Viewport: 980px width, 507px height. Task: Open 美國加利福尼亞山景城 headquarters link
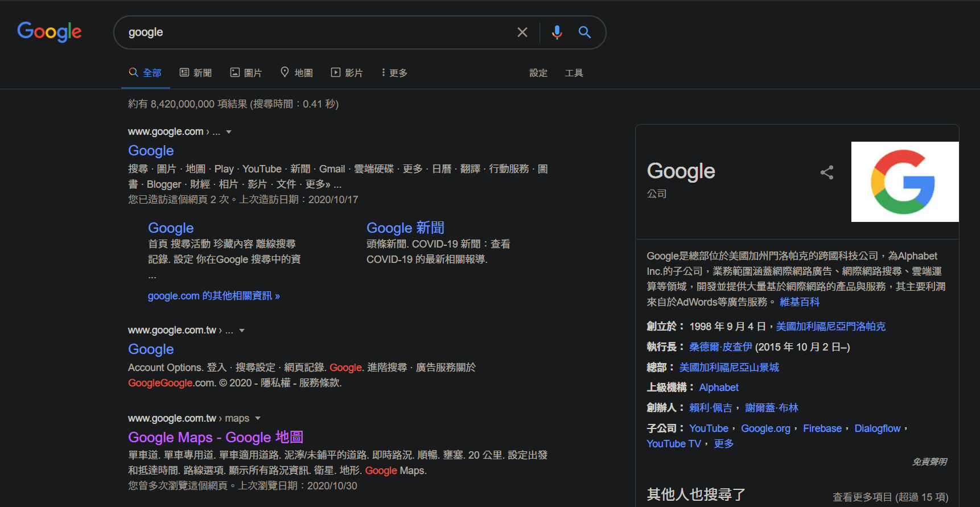[x=729, y=368]
